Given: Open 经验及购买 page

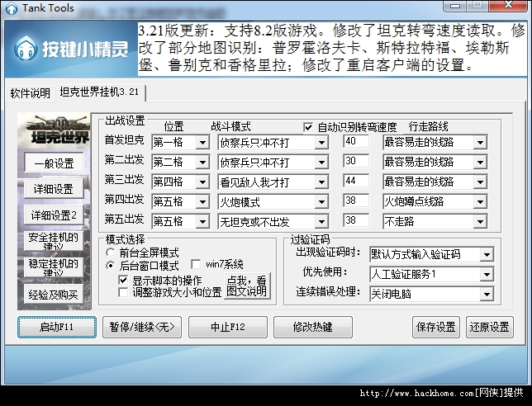Looking at the screenshot, I should click(54, 294).
